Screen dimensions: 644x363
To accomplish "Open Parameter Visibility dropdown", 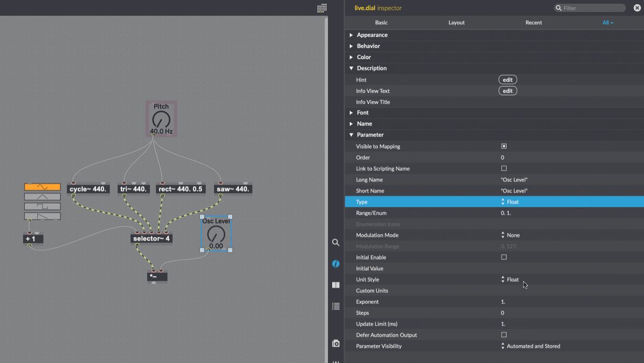I will [x=531, y=346].
